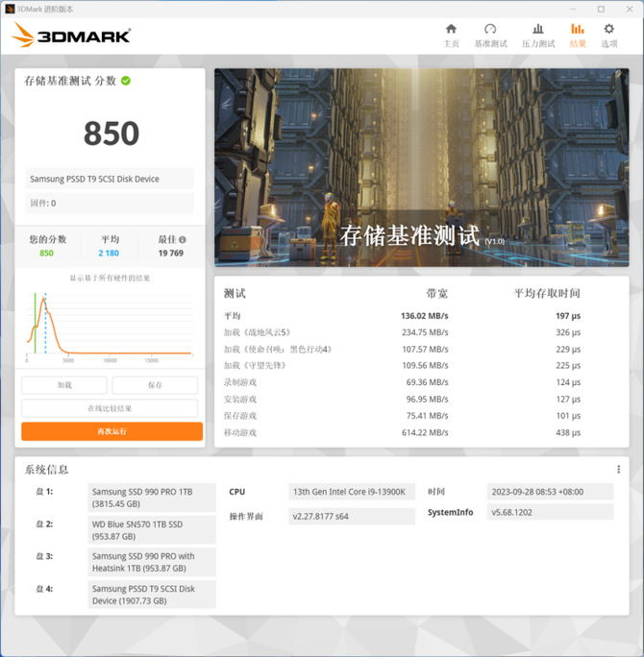
Task: Open the three-dot menu in 系统信息
Action: [618, 470]
